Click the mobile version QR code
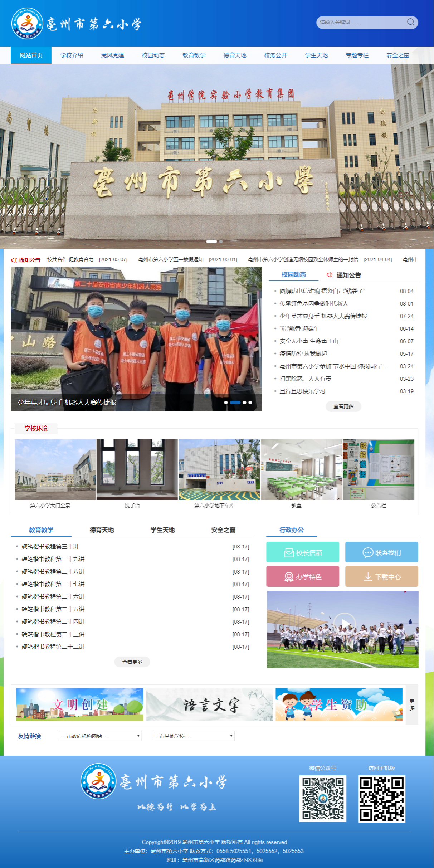This screenshot has width=434, height=868. click(x=381, y=799)
